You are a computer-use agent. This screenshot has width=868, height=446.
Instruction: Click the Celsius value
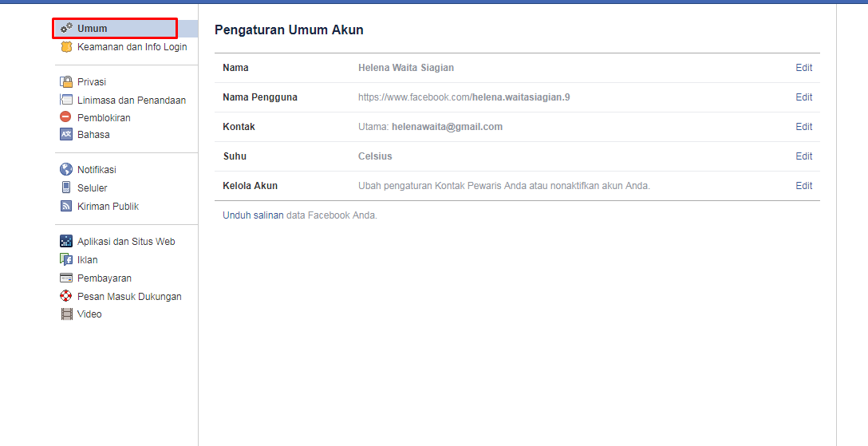(375, 156)
